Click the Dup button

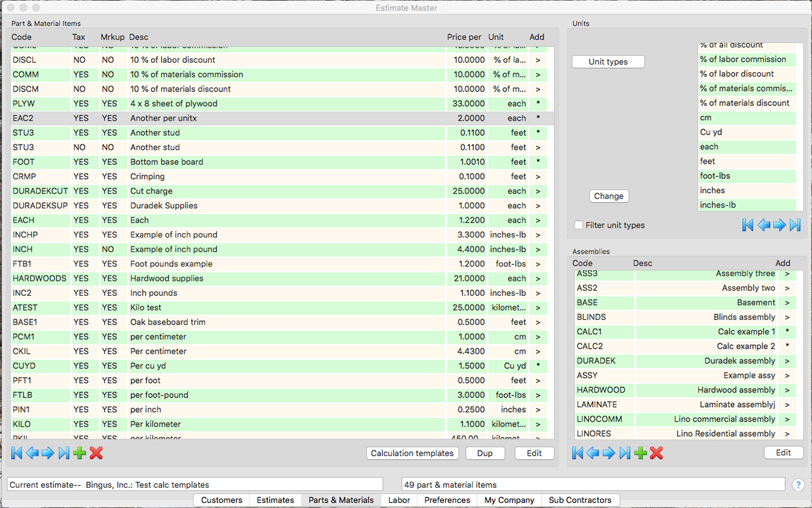[485, 453]
